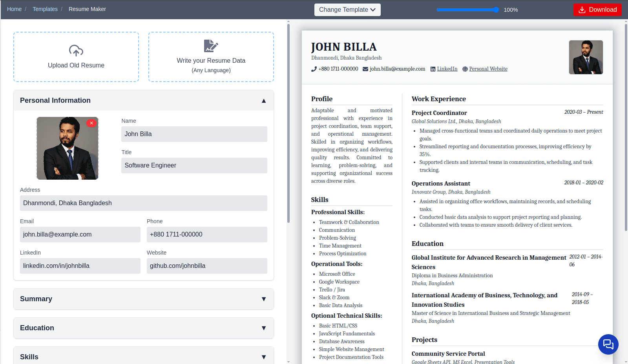Viewport: 628px width, 364px height.
Task: Click the Upload Old Resume cloud icon
Action: (76, 50)
